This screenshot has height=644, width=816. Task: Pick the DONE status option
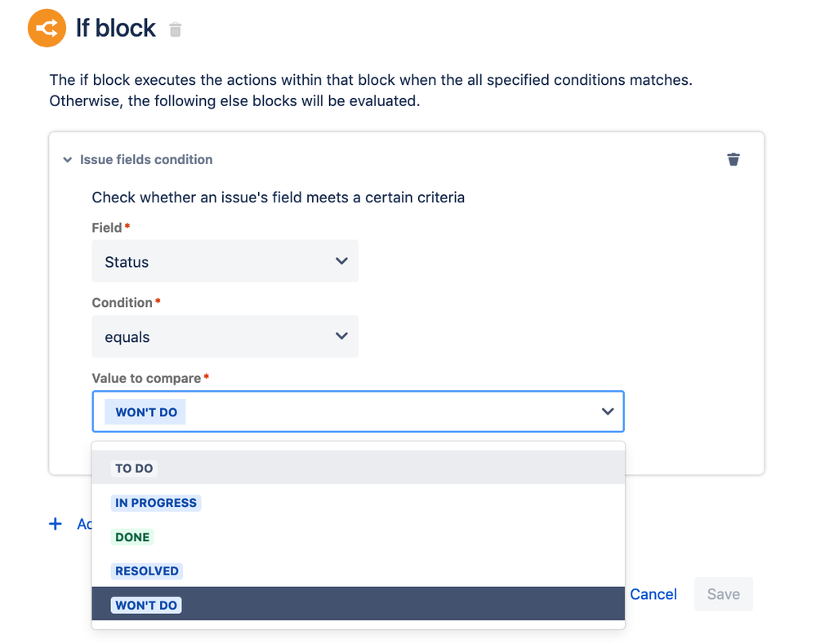point(132,537)
